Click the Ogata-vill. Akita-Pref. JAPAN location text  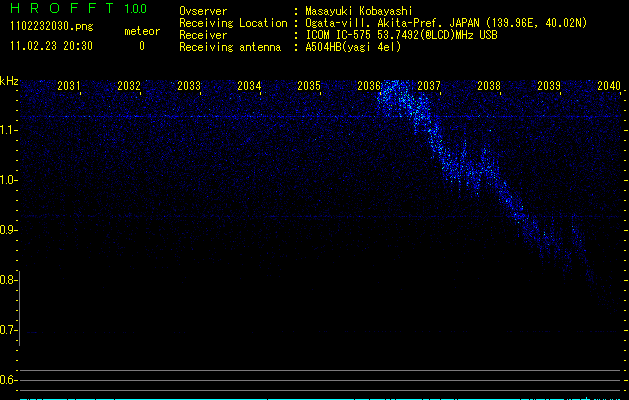(x=446, y=23)
